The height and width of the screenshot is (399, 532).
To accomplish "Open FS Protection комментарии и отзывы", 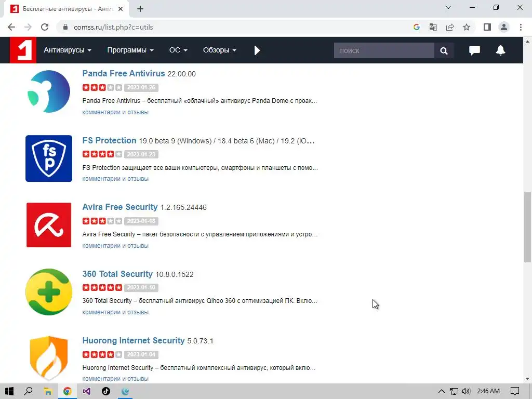I will click(115, 179).
